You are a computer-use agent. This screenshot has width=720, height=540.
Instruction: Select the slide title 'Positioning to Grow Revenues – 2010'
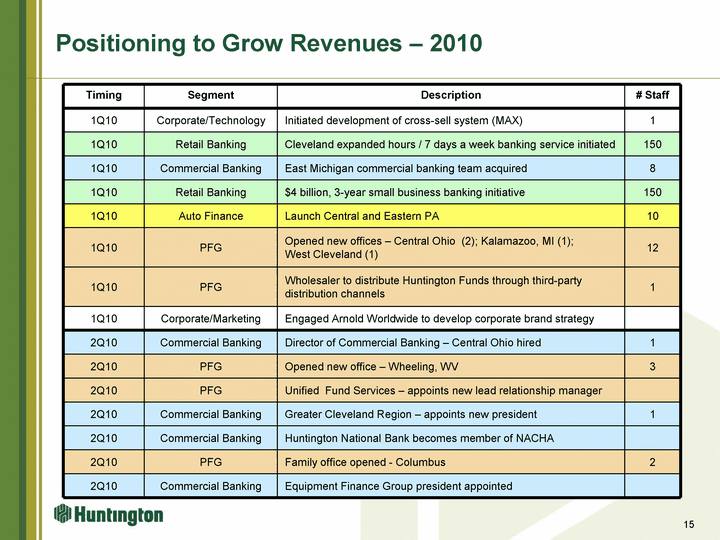pos(269,43)
